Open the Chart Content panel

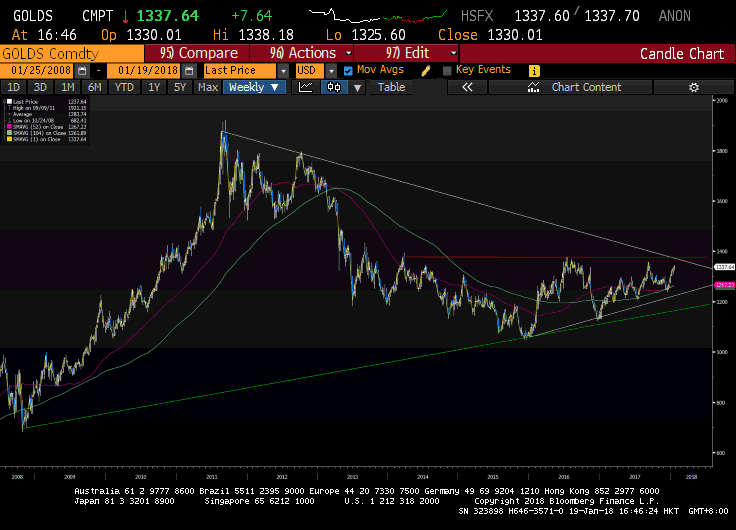point(585,87)
